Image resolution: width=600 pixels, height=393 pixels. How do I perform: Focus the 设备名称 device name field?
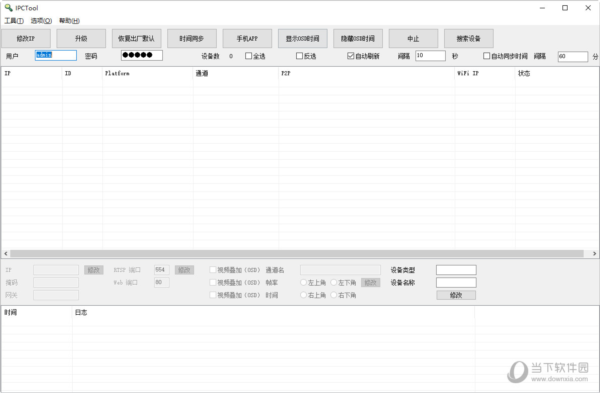coord(456,282)
